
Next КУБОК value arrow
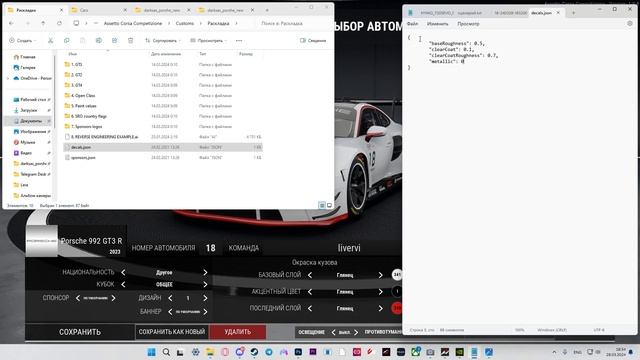205,284
